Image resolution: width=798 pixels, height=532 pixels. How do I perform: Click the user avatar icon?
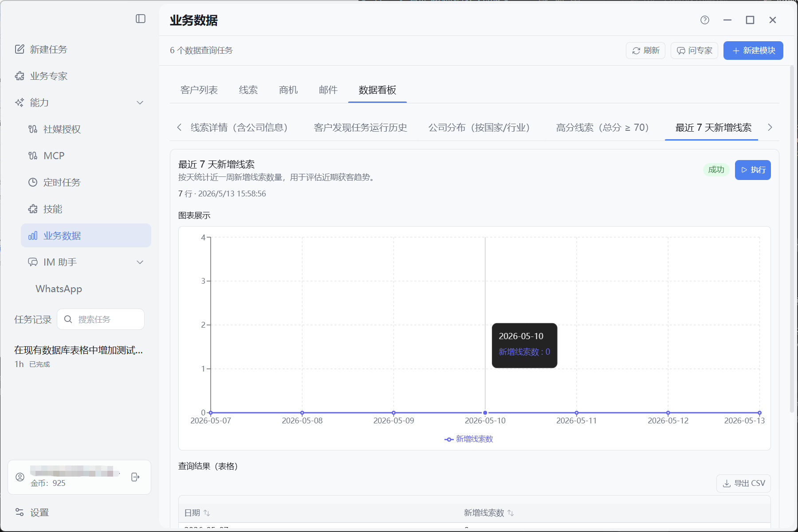tap(20, 477)
